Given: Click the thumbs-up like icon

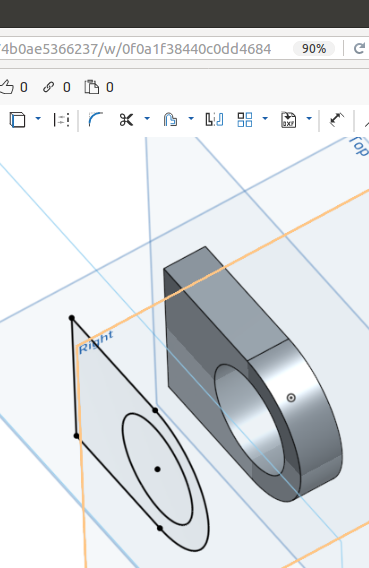Looking at the screenshot, I should (7, 87).
